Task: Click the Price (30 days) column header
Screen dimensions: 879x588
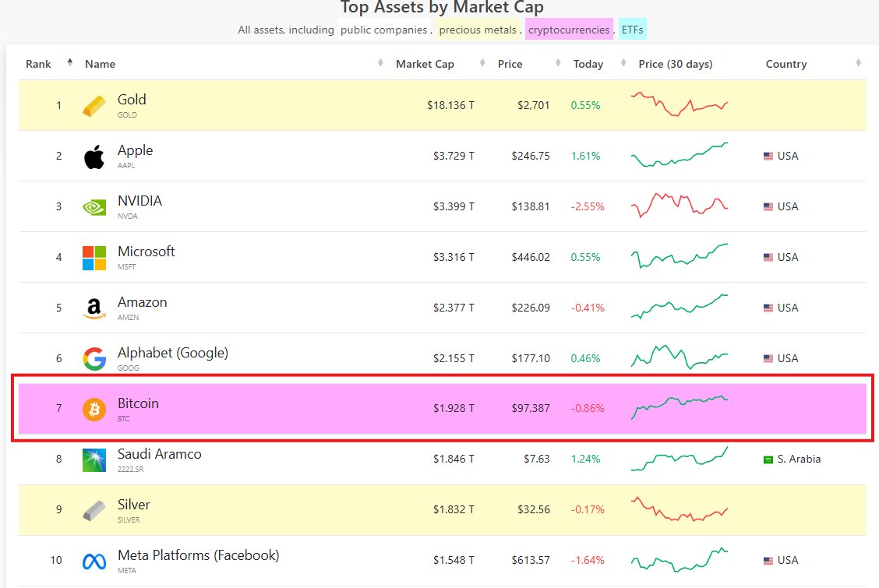Action: [676, 64]
